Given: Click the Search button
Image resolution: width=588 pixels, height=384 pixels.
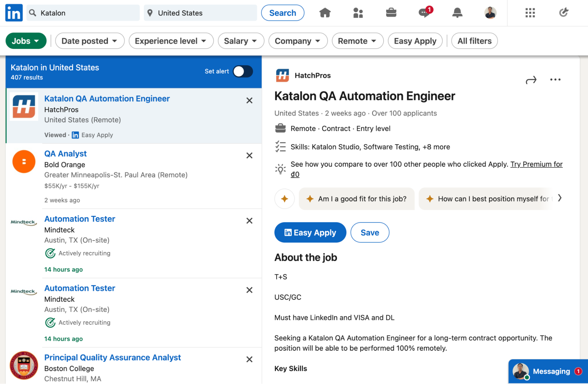Looking at the screenshot, I should click(283, 13).
